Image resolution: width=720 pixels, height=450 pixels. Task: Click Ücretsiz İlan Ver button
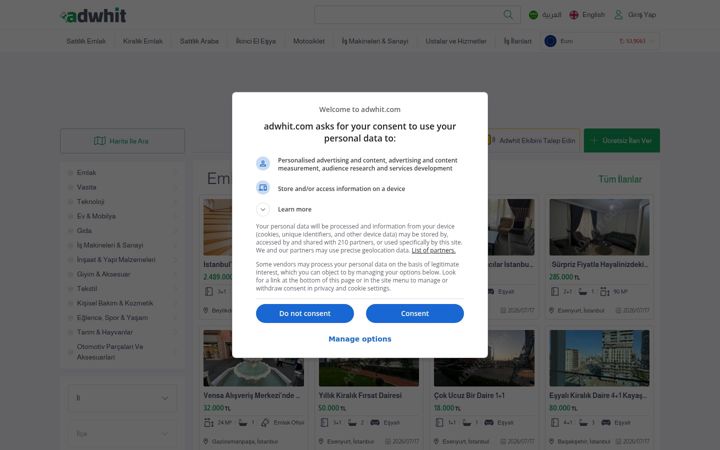[622, 141]
